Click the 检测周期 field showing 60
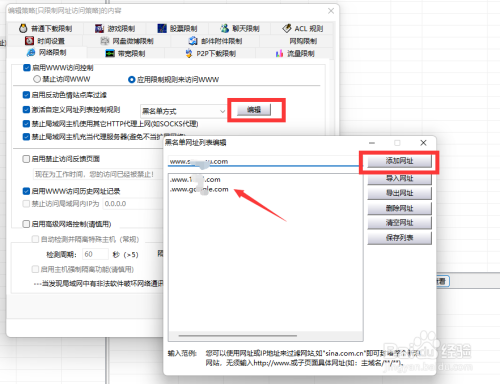Screen dimensions: 500x384 (x=95, y=254)
